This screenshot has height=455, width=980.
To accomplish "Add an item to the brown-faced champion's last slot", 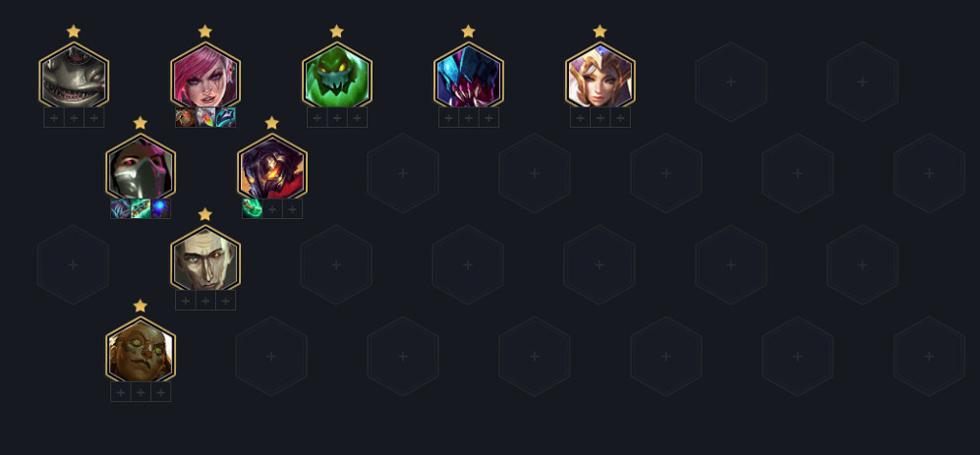I will click(x=160, y=392).
